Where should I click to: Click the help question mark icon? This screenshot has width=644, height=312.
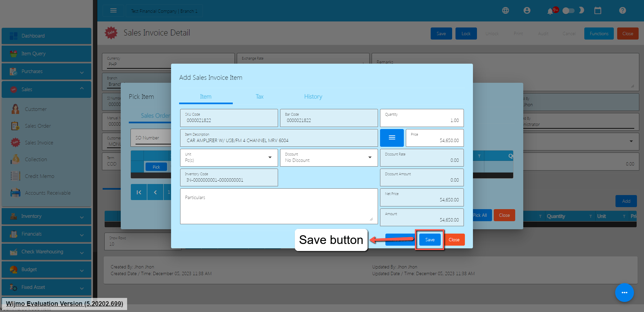pyautogui.click(x=623, y=11)
